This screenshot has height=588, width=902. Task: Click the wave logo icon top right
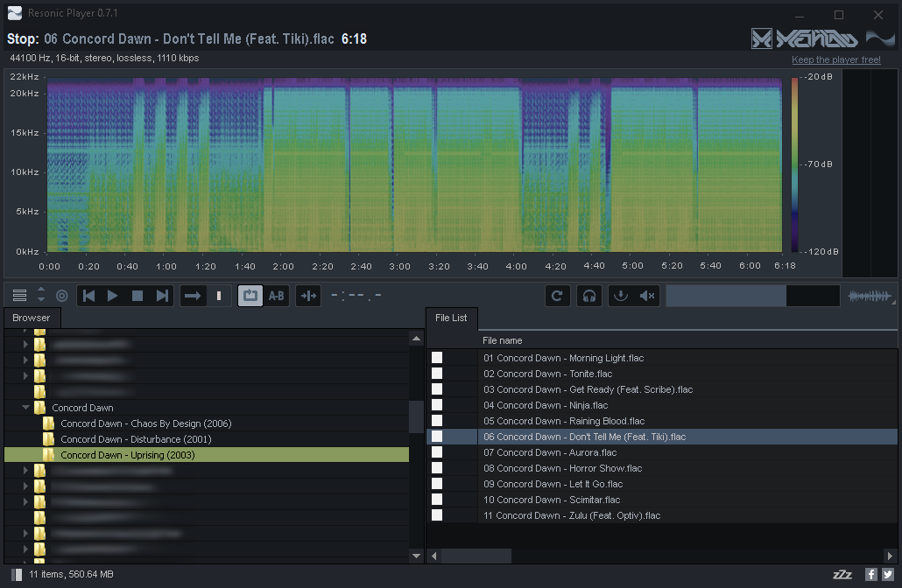(880, 38)
